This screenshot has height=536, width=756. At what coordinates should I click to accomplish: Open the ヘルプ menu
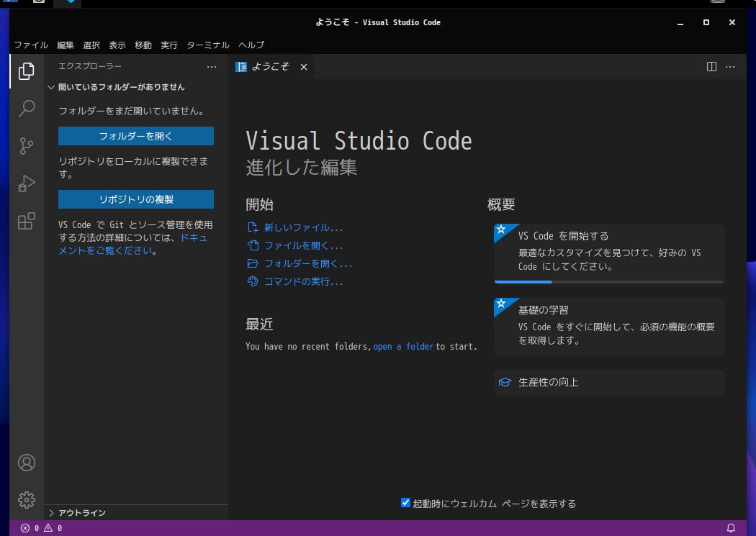pyautogui.click(x=251, y=45)
